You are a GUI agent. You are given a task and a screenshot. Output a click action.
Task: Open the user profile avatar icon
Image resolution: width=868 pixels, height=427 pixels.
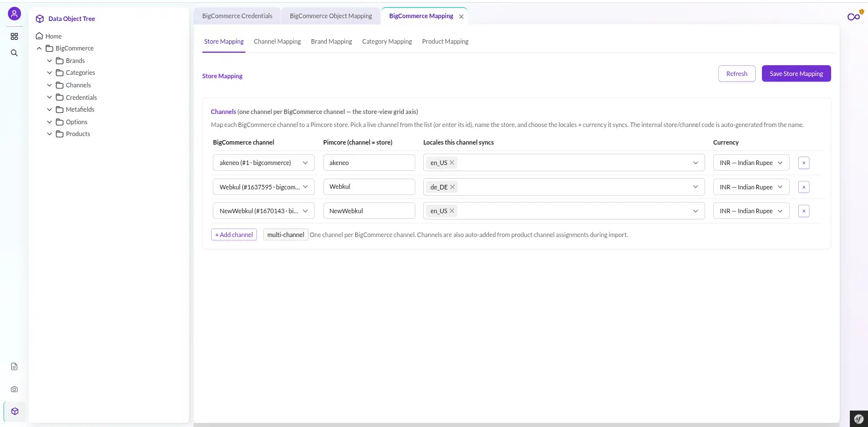coord(14,14)
